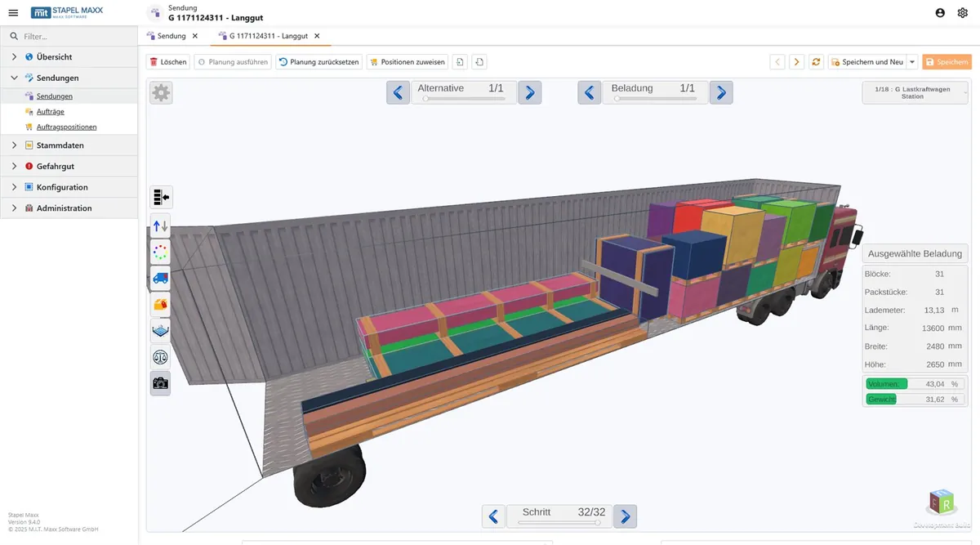
Task: Open the G Lastkraftwagen Station dropdown
Action: [x=915, y=92]
